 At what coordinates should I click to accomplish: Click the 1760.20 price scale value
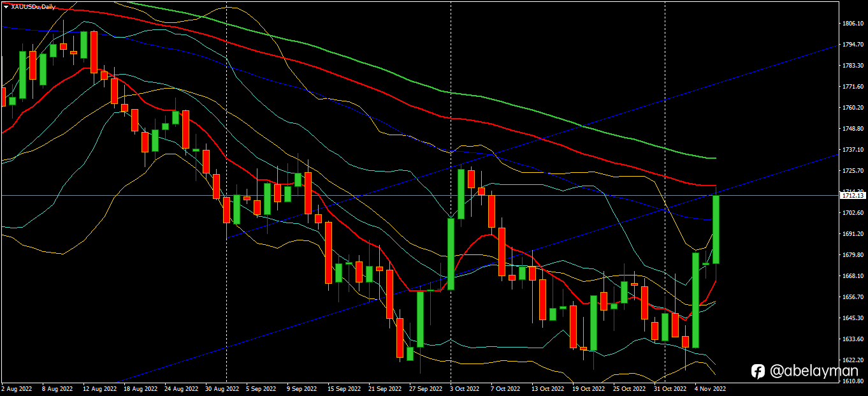(x=852, y=108)
